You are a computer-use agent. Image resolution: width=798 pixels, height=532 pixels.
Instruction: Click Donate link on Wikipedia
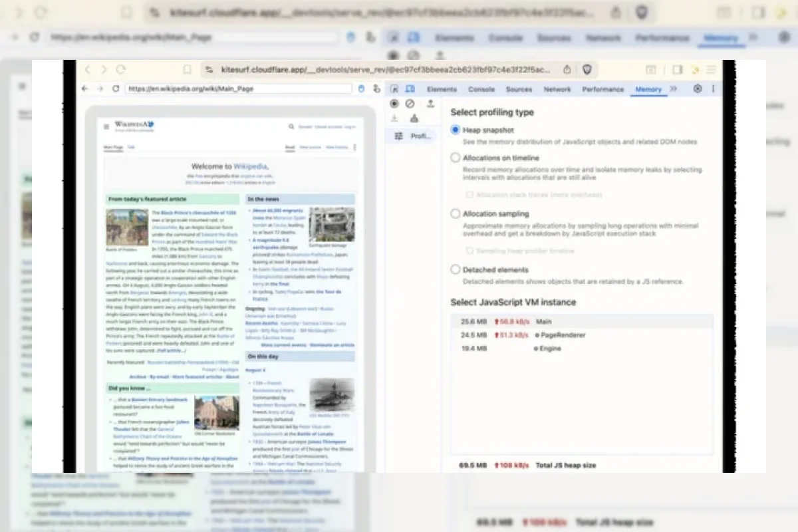point(305,126)
